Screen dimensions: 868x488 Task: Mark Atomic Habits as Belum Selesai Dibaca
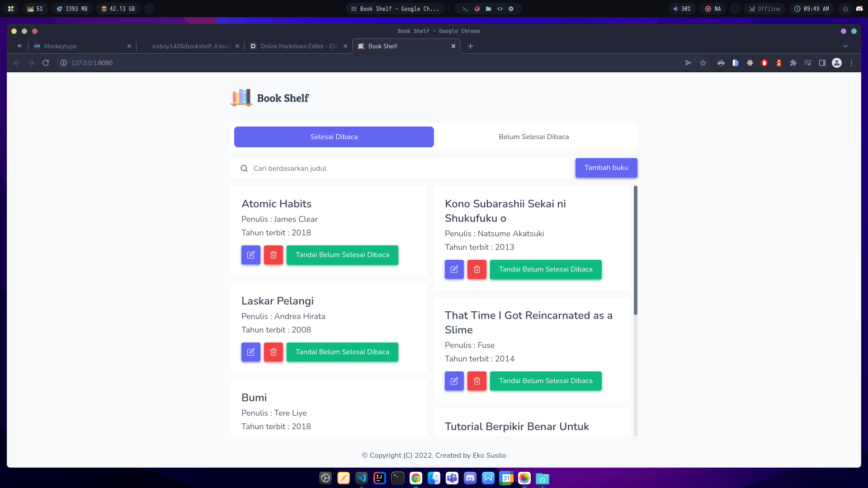tap(342, 255)
